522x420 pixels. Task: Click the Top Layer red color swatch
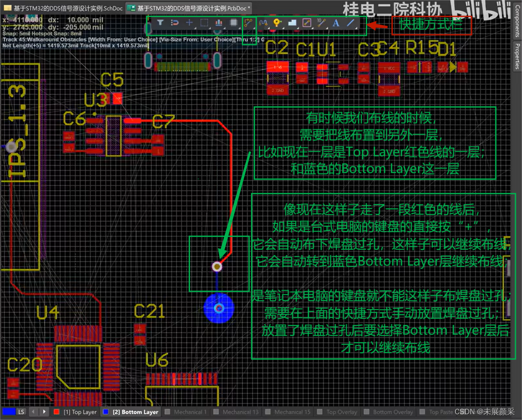(57, 412)
